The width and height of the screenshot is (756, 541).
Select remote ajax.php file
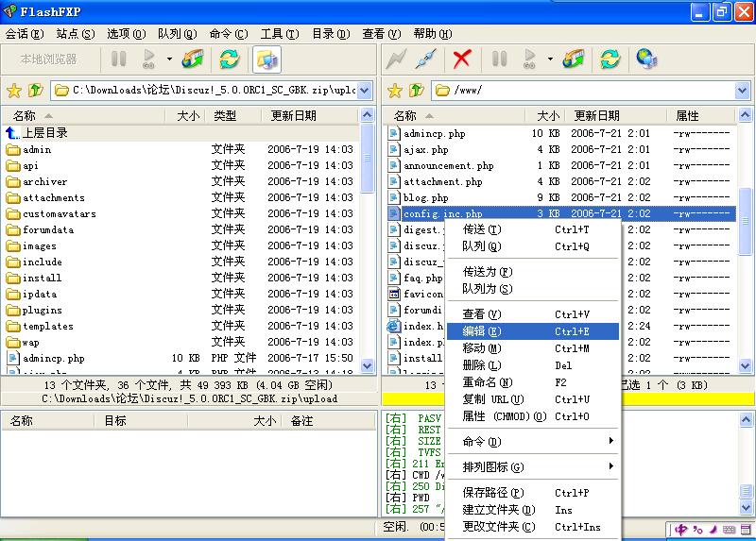coord(561,149)
